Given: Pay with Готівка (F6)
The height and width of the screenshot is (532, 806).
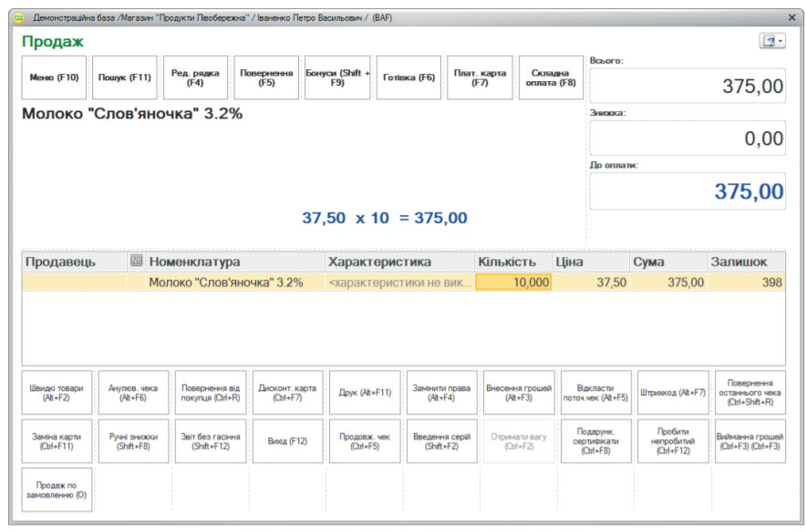Looking at the screenshot, I should tap(408, 77).
